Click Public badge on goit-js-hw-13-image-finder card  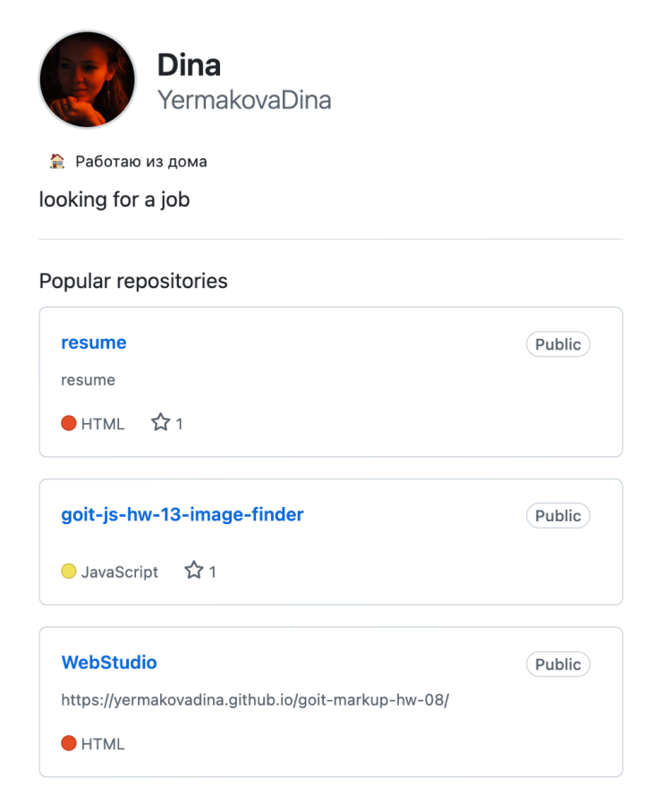(558, 516)
